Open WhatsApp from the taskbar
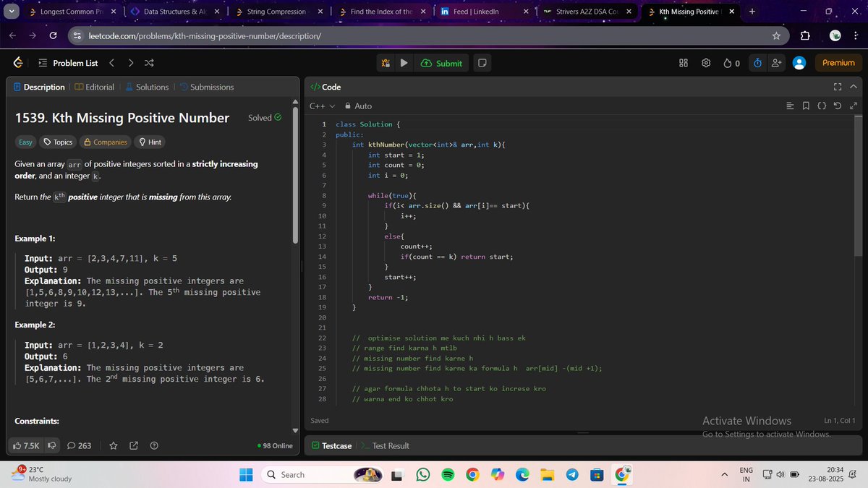868x488 pixels. [x=423, y=474]
